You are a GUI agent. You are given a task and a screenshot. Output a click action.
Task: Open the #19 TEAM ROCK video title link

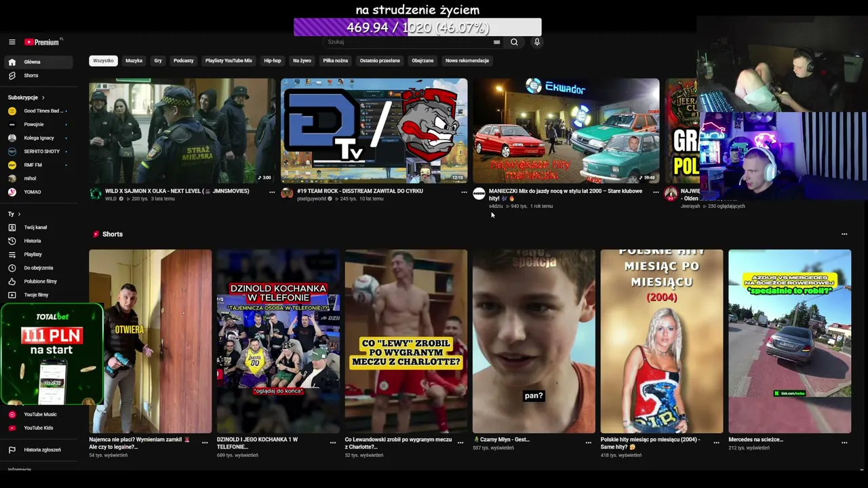pyautogui.click(x=360, y=191)
